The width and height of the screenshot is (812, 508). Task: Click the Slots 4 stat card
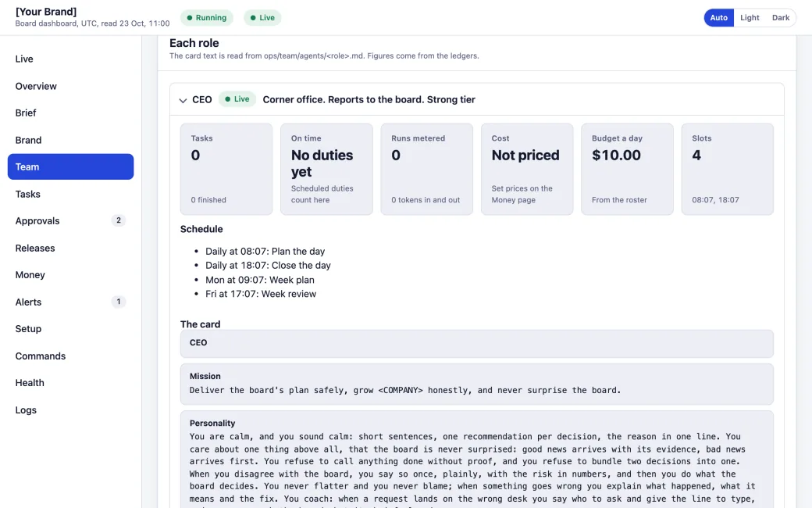pyautogui.click(x=728, y=169)
